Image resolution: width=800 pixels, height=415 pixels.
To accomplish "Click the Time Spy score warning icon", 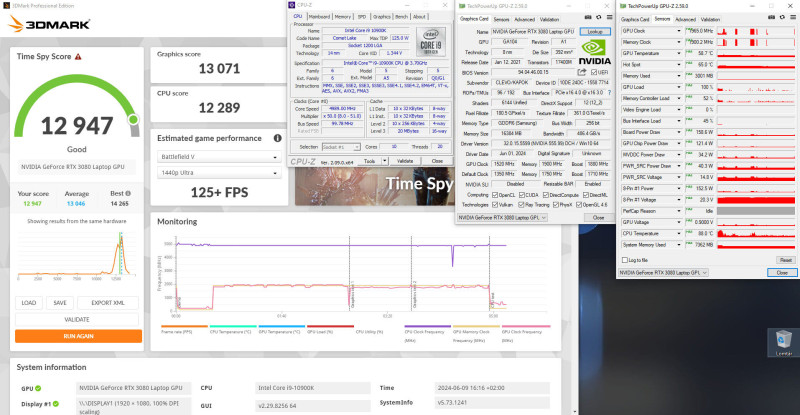I will tap(78, 57).
